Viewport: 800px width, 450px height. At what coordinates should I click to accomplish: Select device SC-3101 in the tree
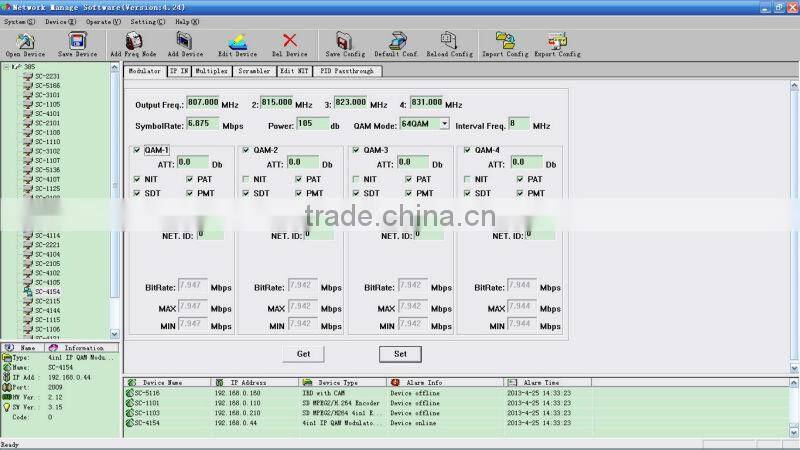click(47, 95)
